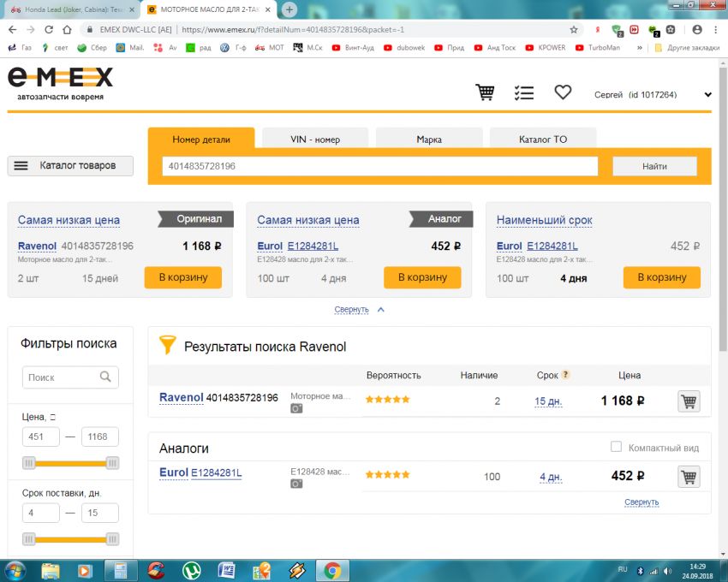Click the maximum delivery days field showing 15
728x582 pixels.
(100, 513)
